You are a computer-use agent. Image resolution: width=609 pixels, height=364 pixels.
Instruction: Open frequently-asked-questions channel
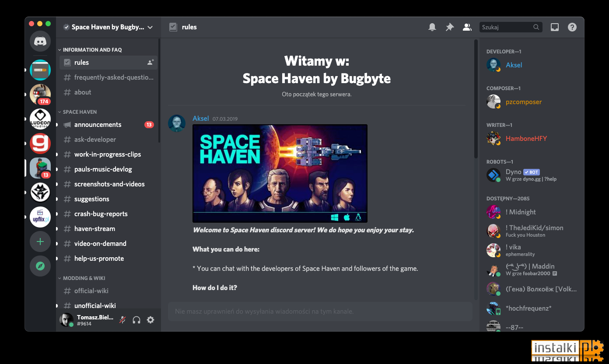[108, 77]
